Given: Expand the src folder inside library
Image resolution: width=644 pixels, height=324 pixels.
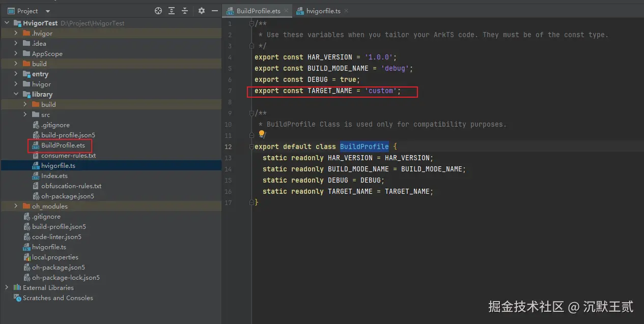Looking at the screenshot, I should pyautogui.click(x=25, y=114).
